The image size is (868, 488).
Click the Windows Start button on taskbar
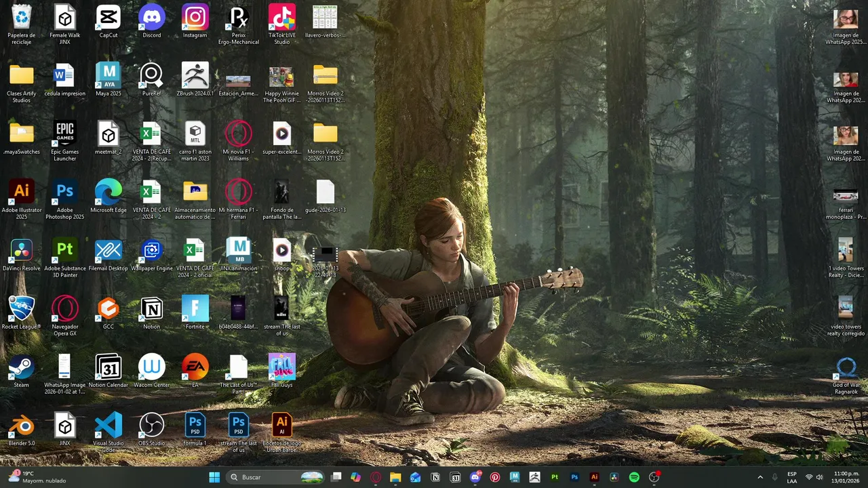pos(214,477)
